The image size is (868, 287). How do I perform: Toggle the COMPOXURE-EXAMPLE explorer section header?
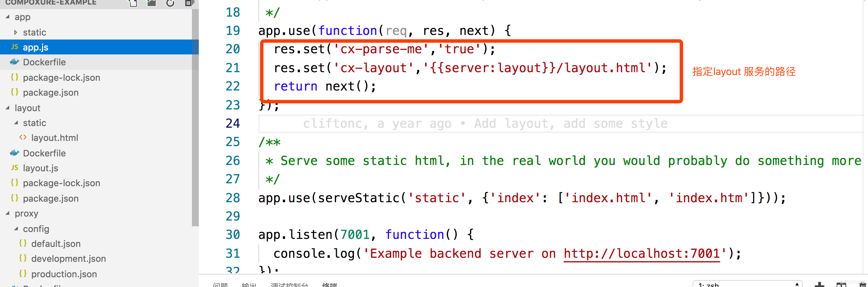pyautogui.click(x=51, y=3)
